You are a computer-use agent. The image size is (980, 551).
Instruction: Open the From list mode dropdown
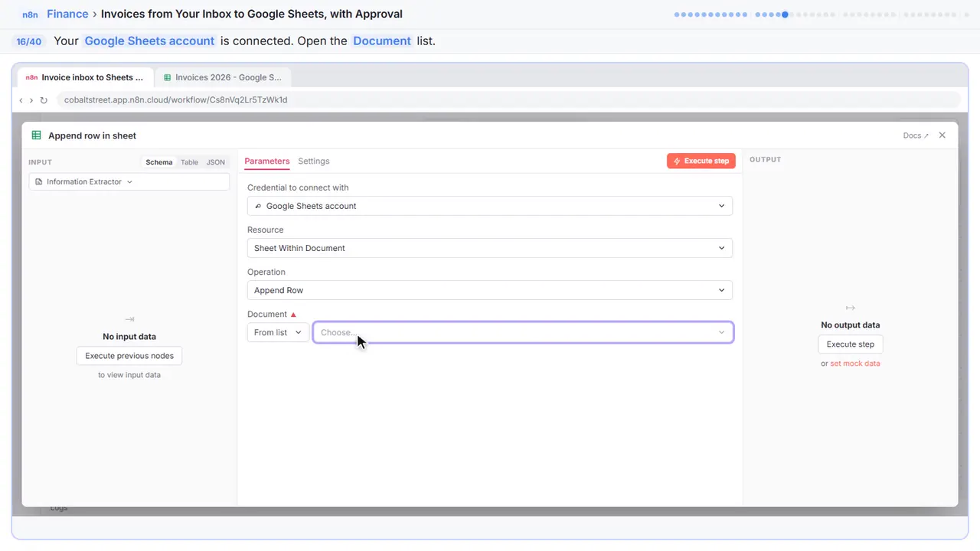click(278, 332)
